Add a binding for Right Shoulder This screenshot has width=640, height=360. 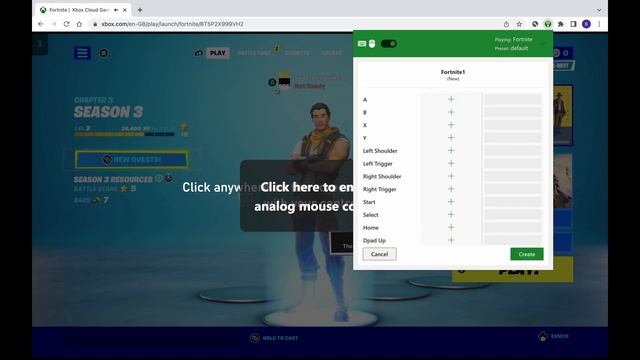[x=451, y=176]
